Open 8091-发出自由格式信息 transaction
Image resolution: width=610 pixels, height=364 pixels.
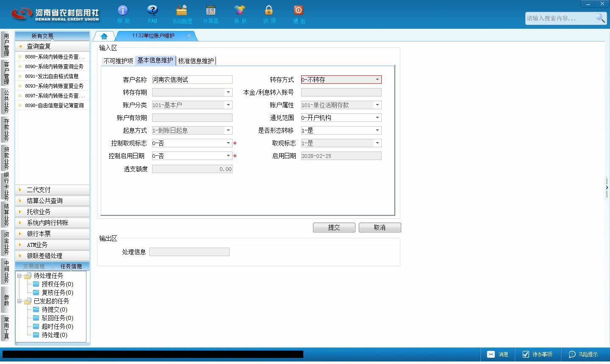[x=53, y=76]
